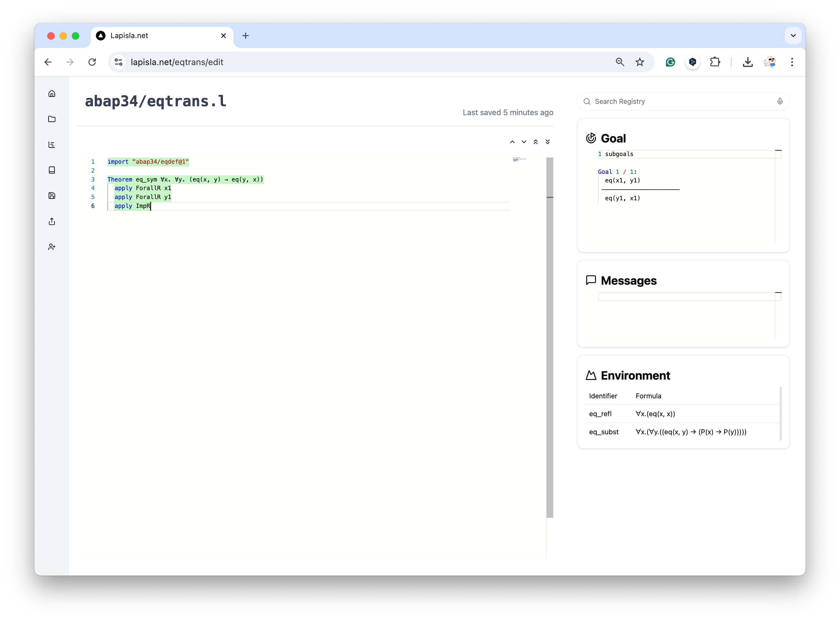Image resolution: width=840 pixels, height=621 pixels.
Task: Step proof down one line
Action: 524,142
